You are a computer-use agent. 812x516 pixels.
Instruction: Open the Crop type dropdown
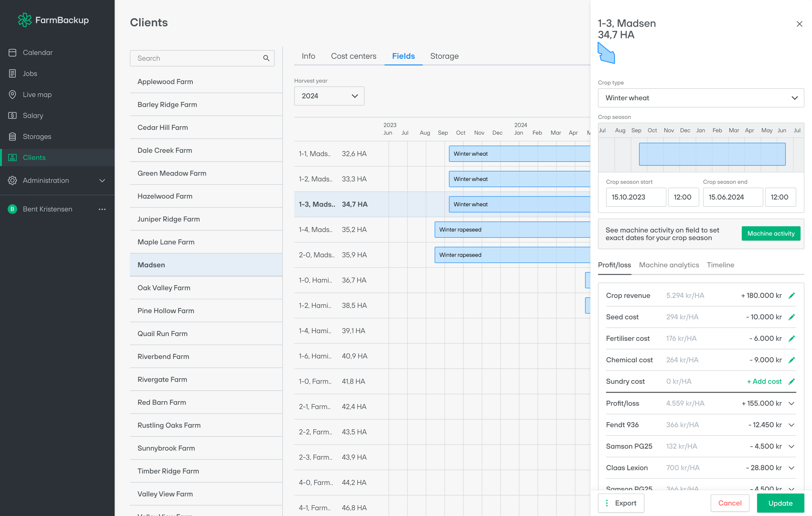pyautogui.click(x=700, y=98)
